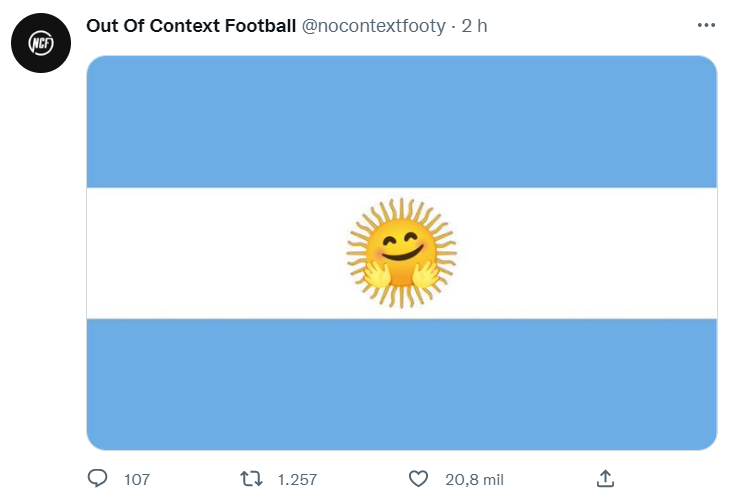Open the @nocontextfooty handle link
Viewport: 735px width, 501px height.
pyautogui.click(x=373, y=26)
